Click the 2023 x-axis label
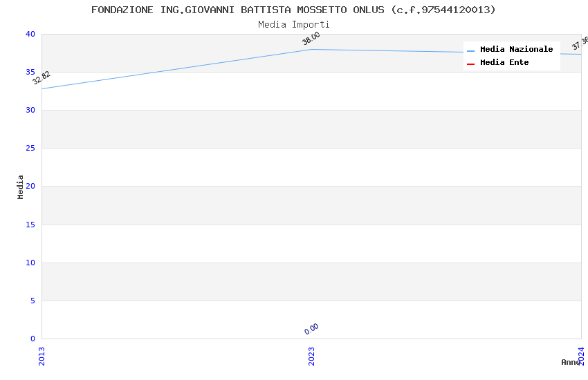The height and width of the screenshot is (380, 588). click(311, 357)
